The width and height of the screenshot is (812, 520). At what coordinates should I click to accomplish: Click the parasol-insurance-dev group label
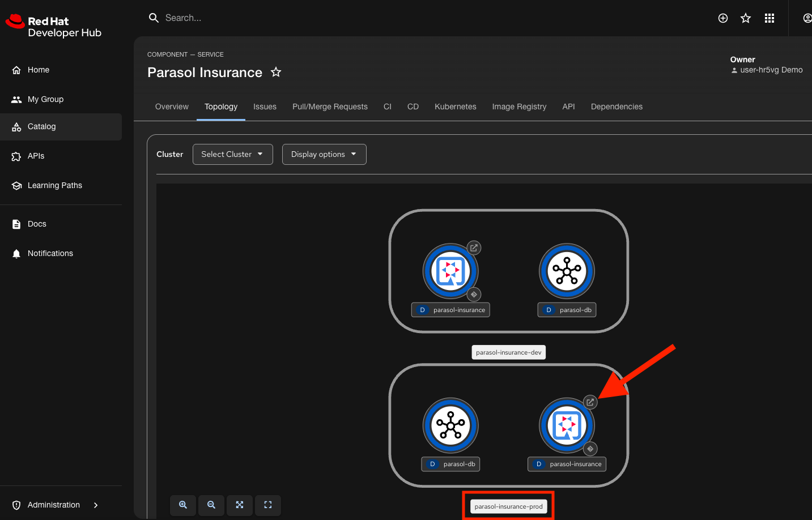click(509, 352)
